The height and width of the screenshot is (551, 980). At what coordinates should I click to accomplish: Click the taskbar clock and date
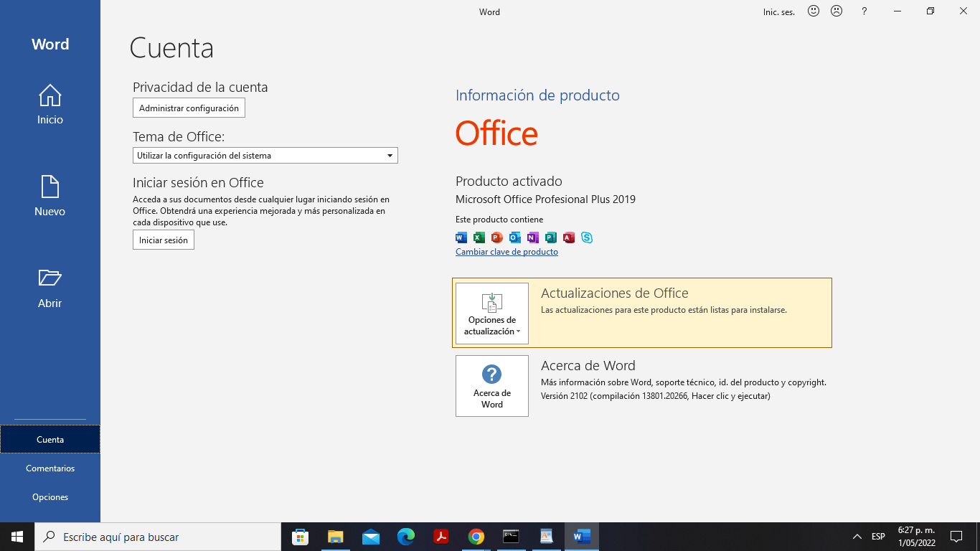click(x=917, y=537)
